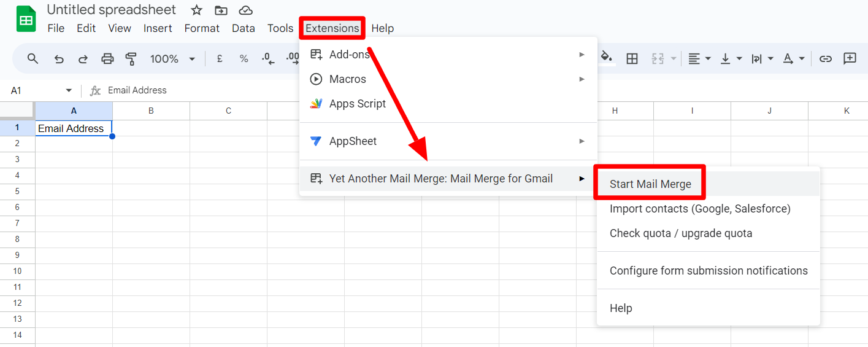Screen dimensions: 868x347
Task: Open text rotation options
Action: [793, 58]
